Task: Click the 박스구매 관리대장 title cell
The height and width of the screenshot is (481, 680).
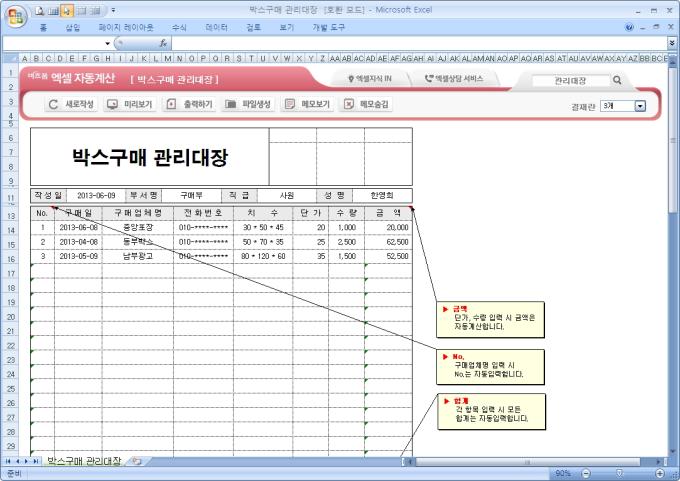Action: click(150, 157)
